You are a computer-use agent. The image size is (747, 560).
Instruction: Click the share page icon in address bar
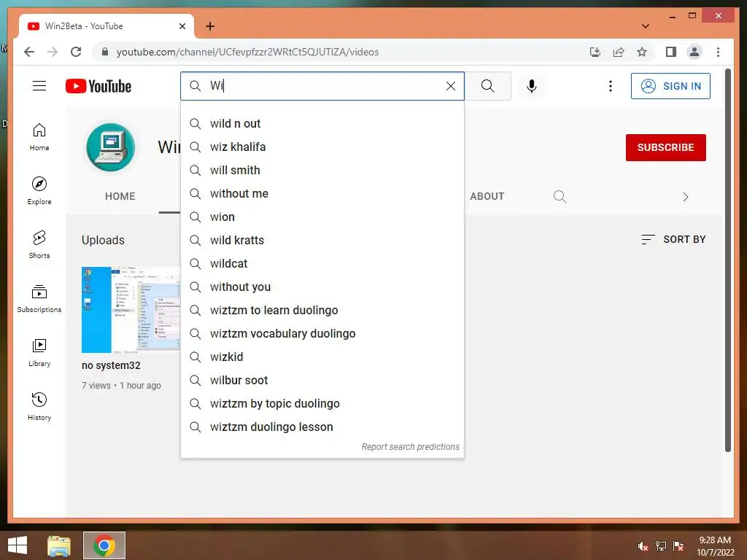(x=619, y=52)
